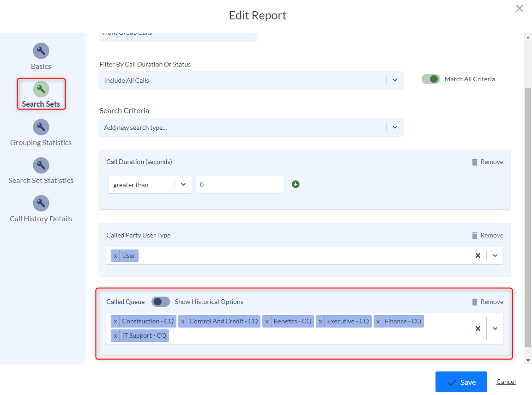The height and width of the screenshot is (395, 532).
Task: Save the edited report
Action: click(461, 382)
